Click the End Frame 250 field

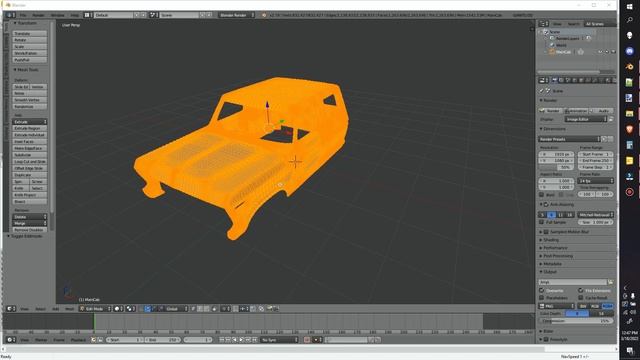(596, 161)
